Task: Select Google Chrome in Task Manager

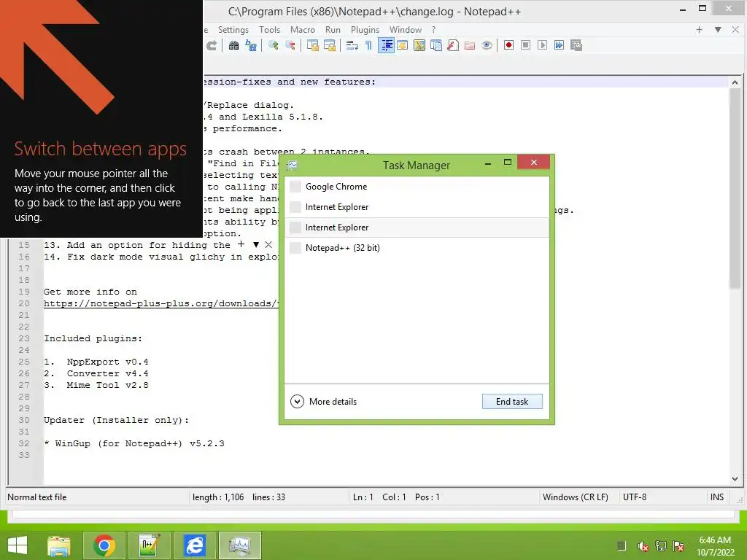Action: [x=417, y=187]
